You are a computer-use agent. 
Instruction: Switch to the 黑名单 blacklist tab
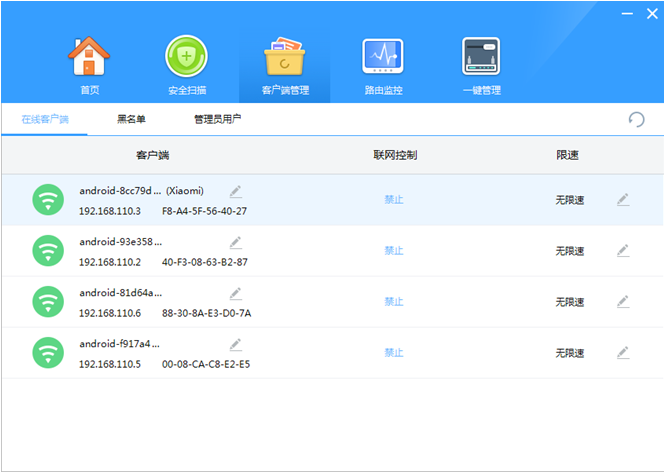131,119
